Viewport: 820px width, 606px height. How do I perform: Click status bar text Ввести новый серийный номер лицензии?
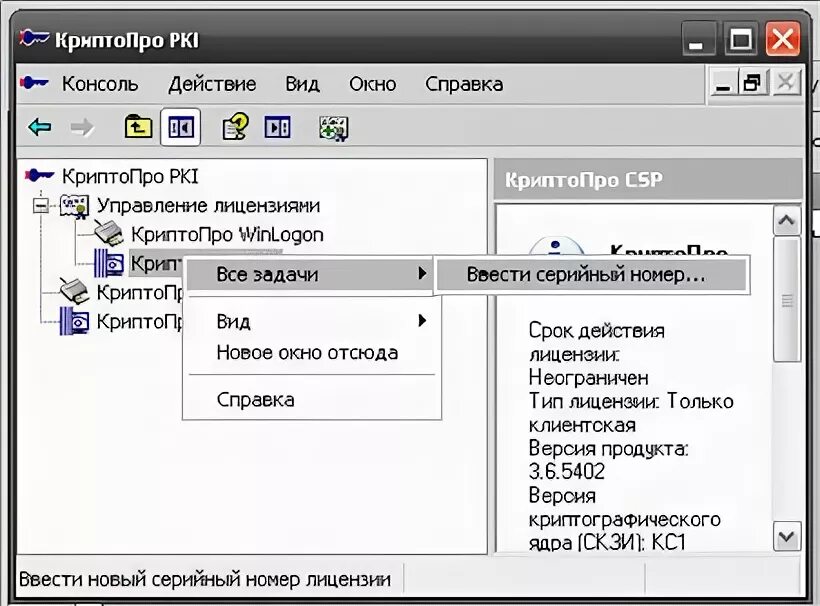click(x=204, y=579)
